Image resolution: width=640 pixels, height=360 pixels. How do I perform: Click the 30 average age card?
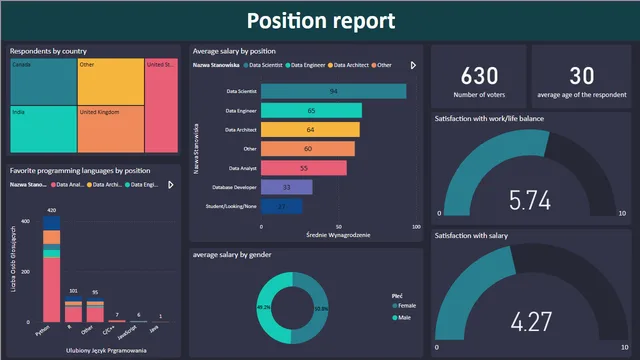(581, 77)
